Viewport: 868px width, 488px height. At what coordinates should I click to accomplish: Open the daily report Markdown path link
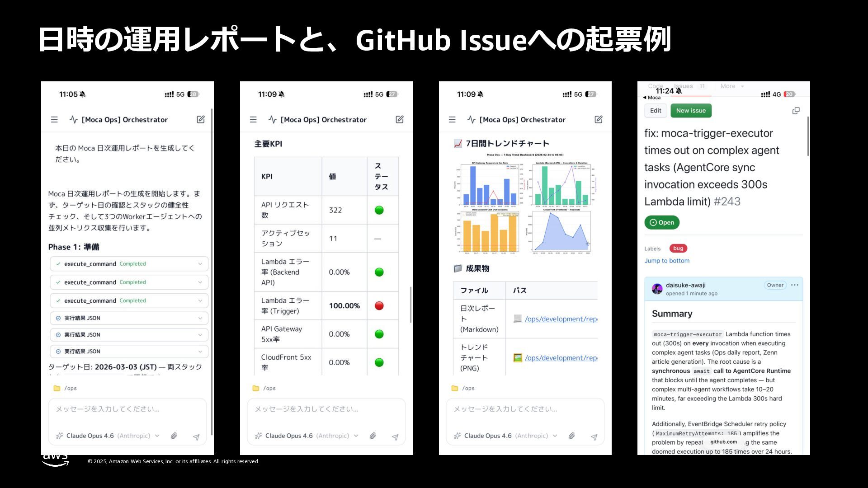[561, 319]
